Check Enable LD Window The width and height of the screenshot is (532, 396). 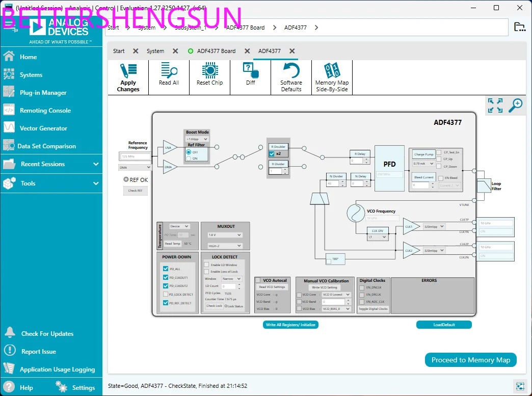206,265
